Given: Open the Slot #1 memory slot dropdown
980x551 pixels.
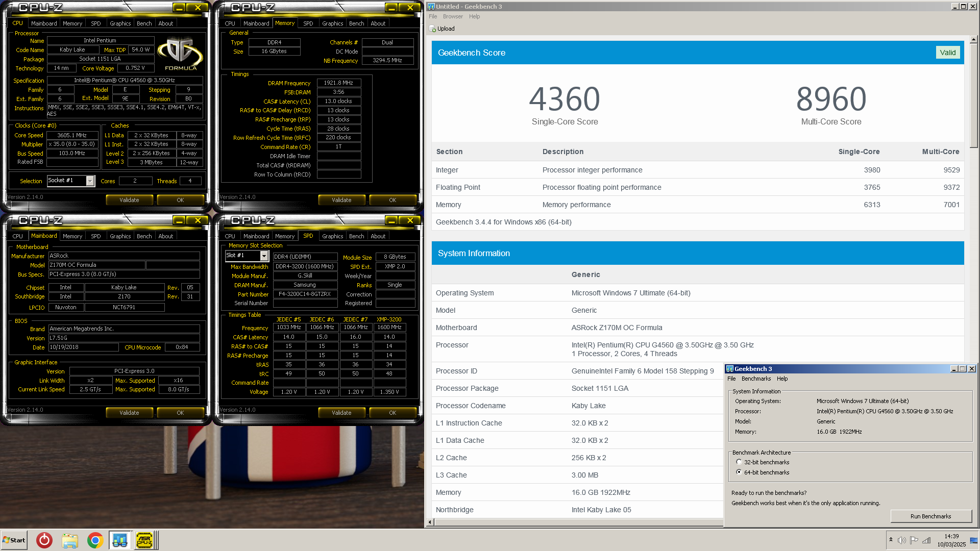Looking at the screenshot, I should point(264,256).
